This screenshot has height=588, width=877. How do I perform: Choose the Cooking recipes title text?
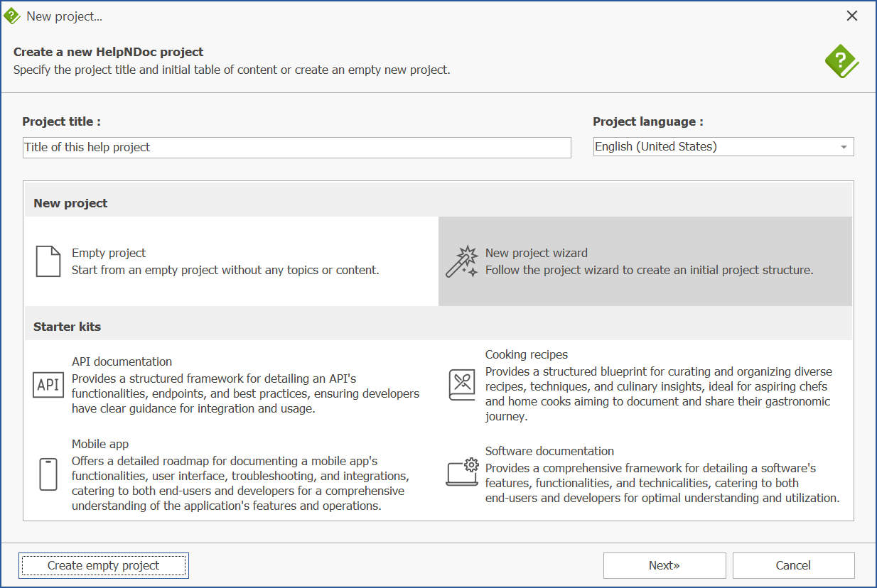pyautogui.click(x=527, y=354)
